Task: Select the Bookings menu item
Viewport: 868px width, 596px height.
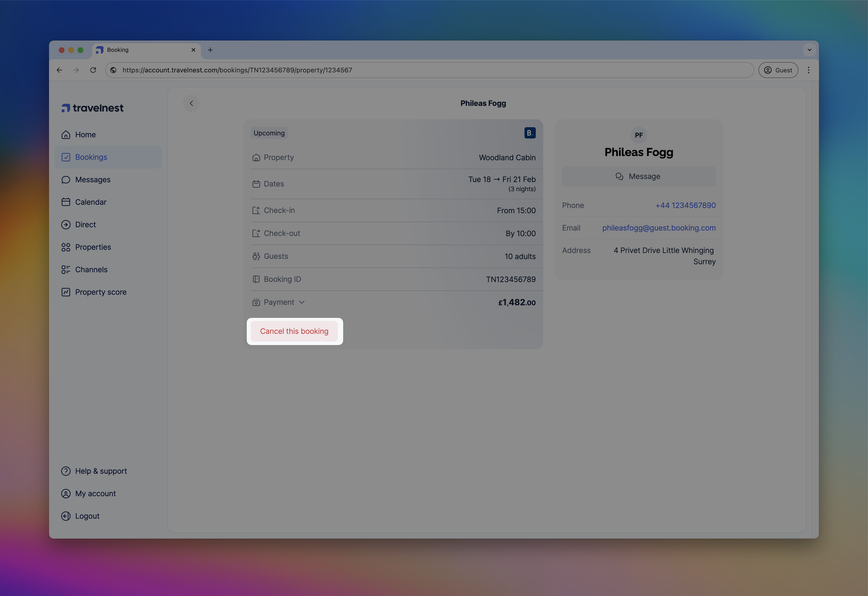Action: [91, 157]
